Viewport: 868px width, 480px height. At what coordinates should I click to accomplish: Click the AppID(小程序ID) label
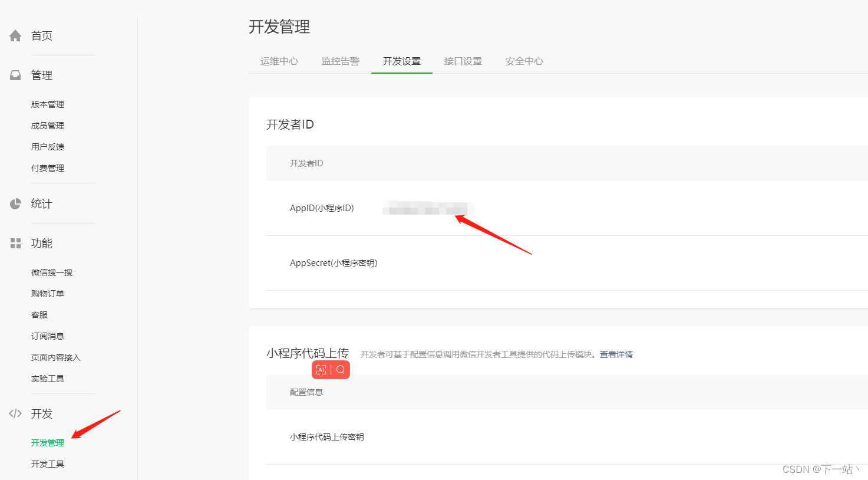point(322,208)
